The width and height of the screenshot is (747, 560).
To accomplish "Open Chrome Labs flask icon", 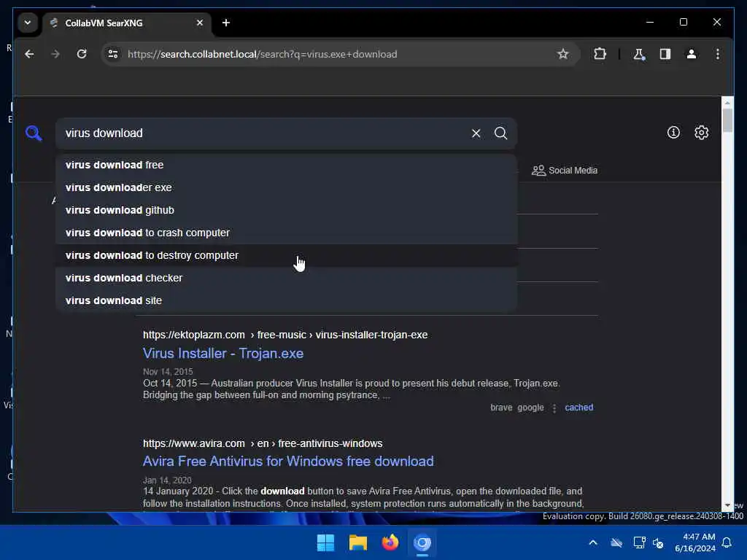I will [639, 54].
